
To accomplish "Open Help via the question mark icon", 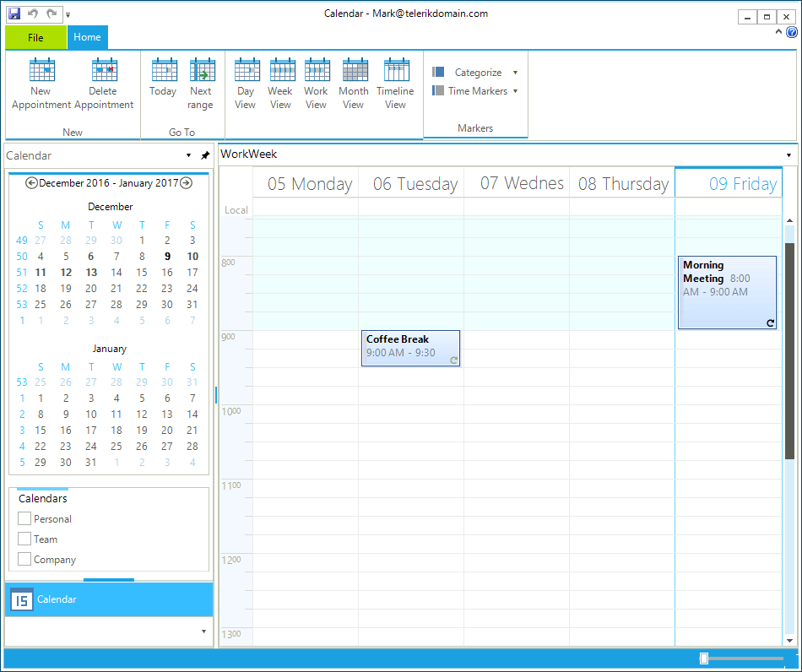I will point(791,32).
